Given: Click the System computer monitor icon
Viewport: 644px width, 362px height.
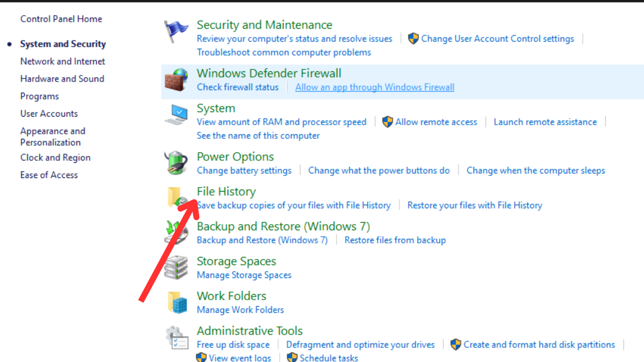Looking at the screenshot, I should [176, 115].
